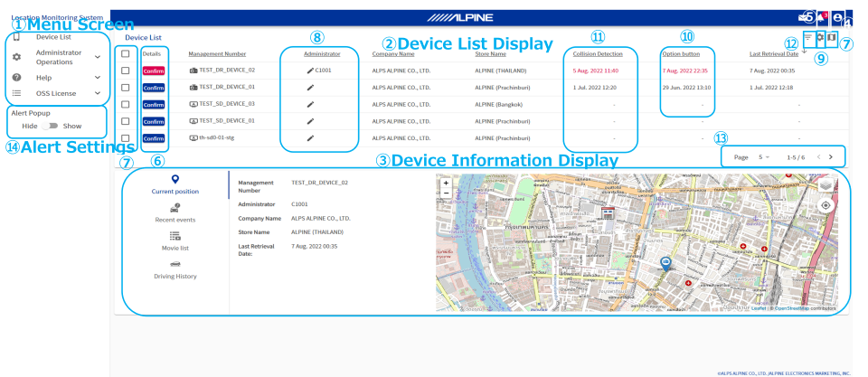
Task: Sort by Last Retrieval Date column header
Action: pyautogui.click(x=774, y=53)
